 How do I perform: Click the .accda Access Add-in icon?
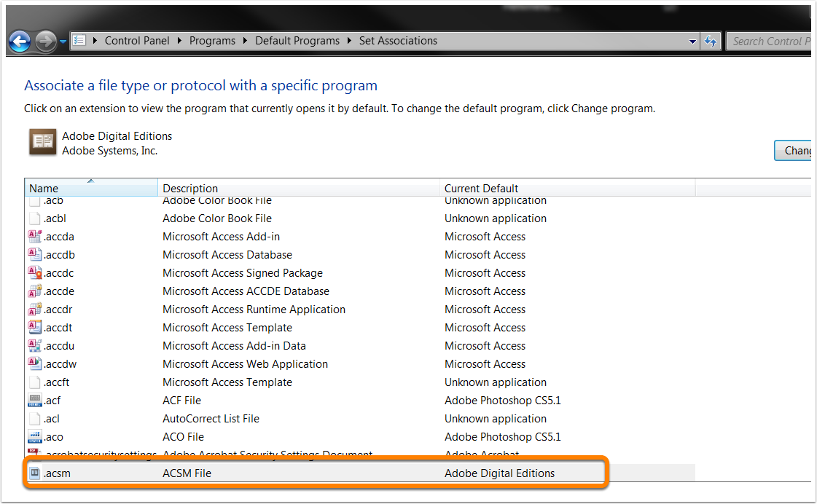pos(34,237)
